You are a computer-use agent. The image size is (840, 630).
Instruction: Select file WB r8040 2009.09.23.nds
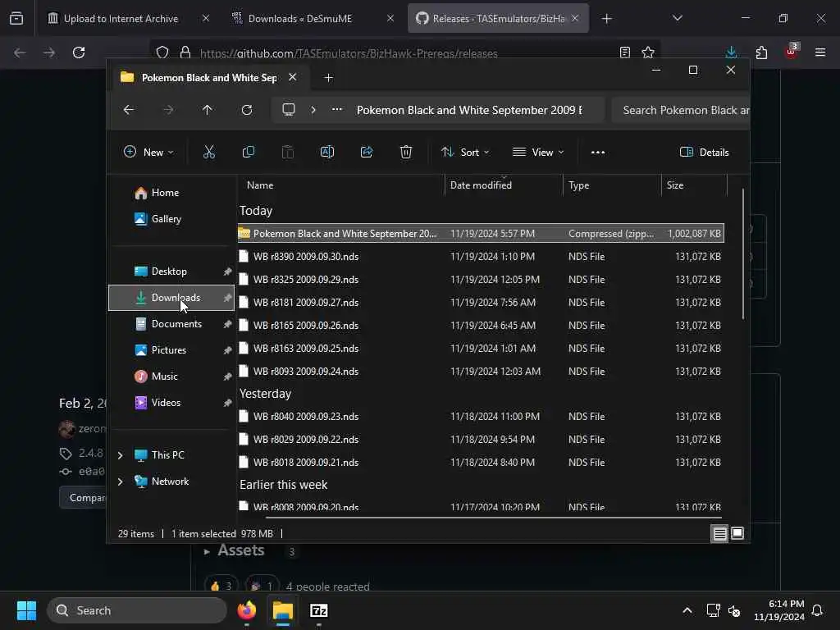(x=481, y=417)
